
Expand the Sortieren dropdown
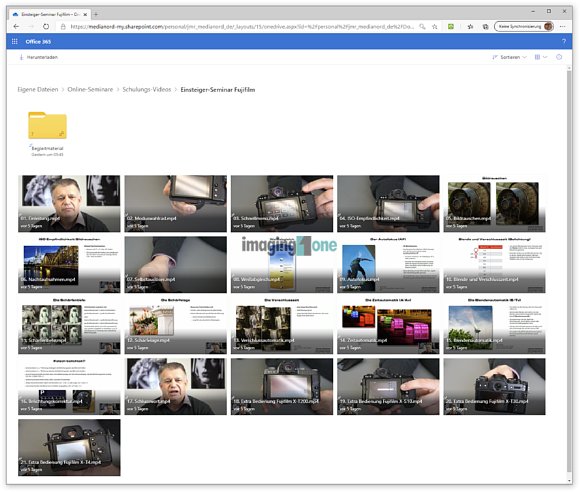[509, 57]
